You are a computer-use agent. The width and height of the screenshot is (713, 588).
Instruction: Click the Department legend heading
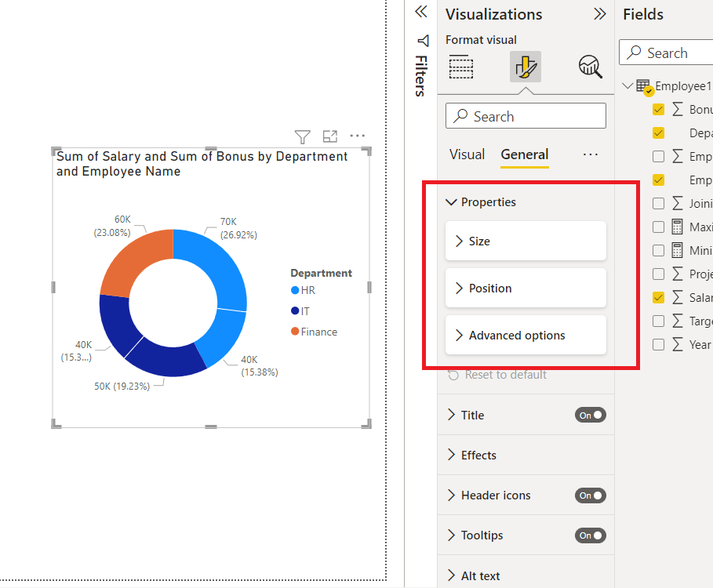point(321,273)
